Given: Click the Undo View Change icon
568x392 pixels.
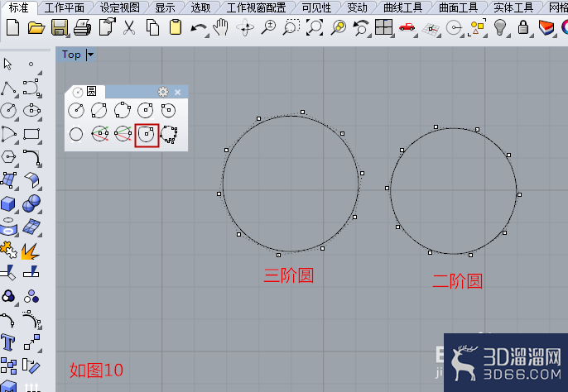Looking at the screenshot, I should (361, 28).
